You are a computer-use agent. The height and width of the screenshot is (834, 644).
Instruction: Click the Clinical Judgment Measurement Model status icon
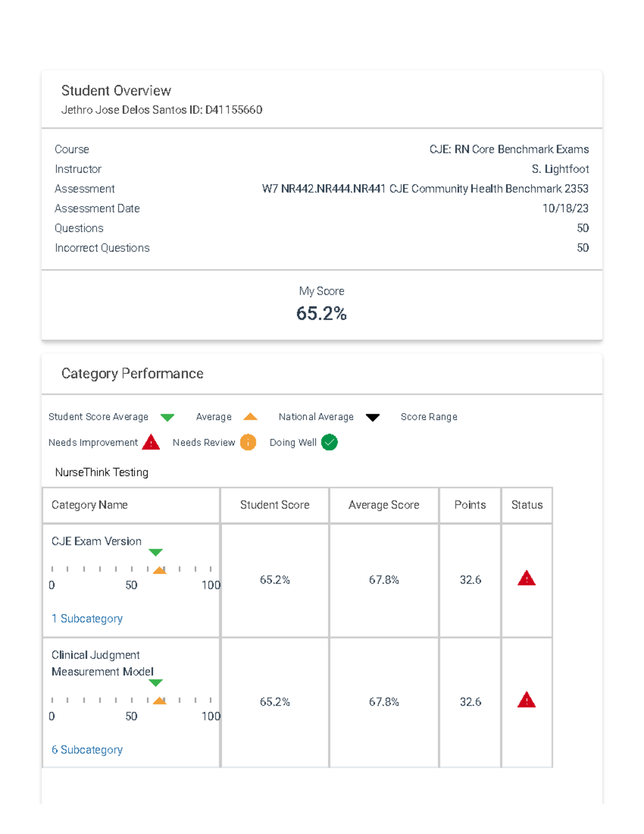coord(526,700)
